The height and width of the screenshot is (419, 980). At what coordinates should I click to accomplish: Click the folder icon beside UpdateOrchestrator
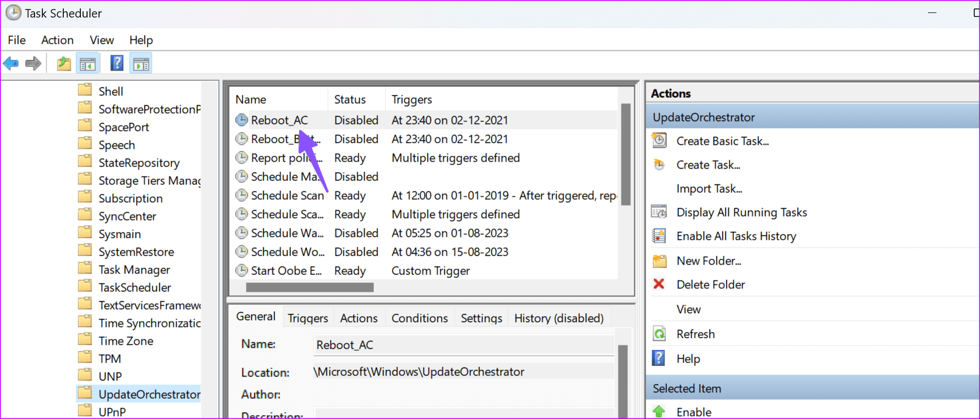(85, 393)
